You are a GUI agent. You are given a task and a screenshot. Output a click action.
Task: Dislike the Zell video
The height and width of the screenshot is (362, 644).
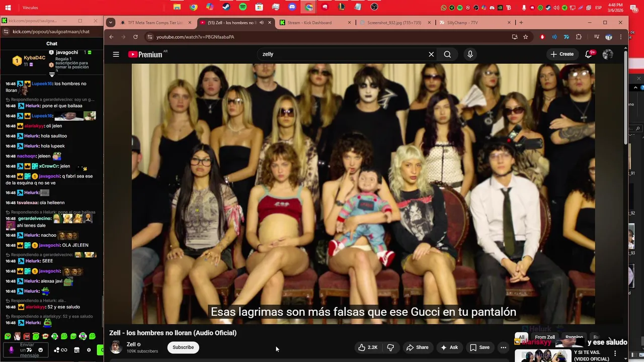point(390,347)
